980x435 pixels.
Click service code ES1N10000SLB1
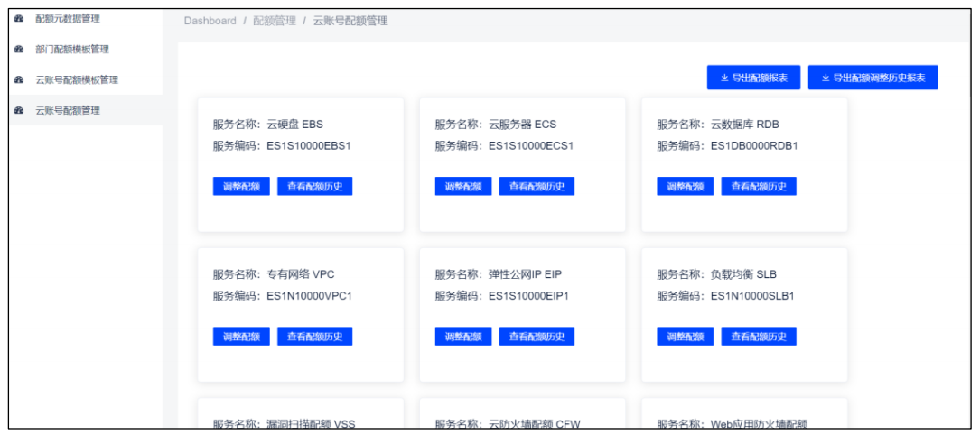[752, 296]
